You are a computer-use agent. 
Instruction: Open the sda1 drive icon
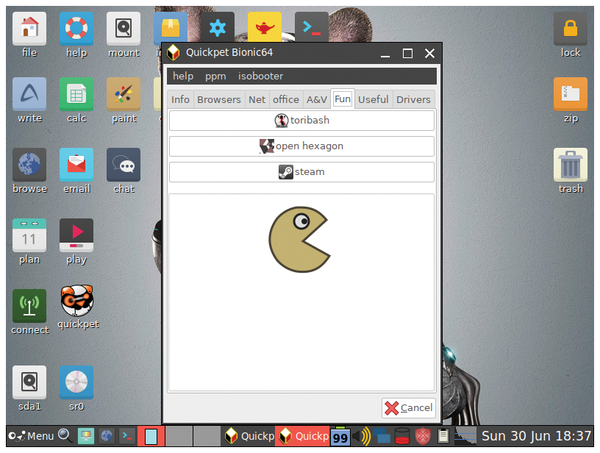tap(29, 382)
